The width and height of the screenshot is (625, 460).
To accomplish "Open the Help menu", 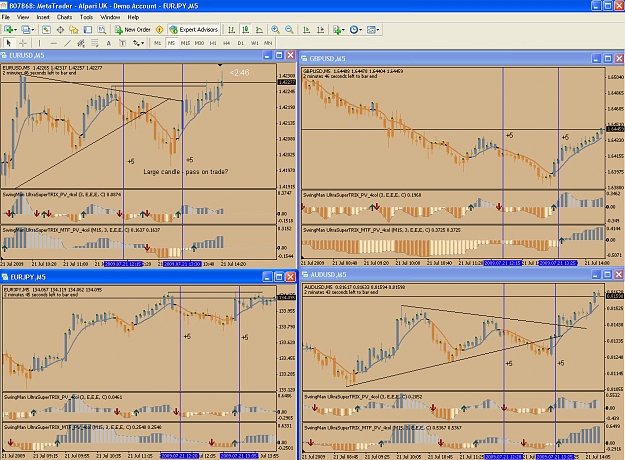I will [133, 17].
